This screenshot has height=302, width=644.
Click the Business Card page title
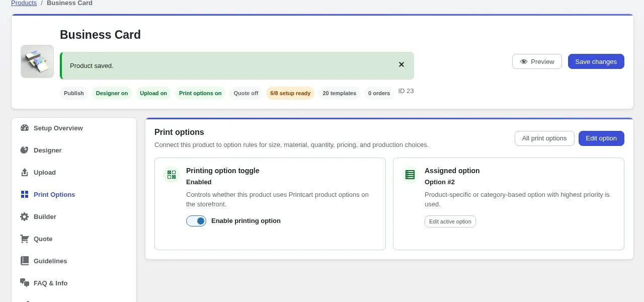100,35
